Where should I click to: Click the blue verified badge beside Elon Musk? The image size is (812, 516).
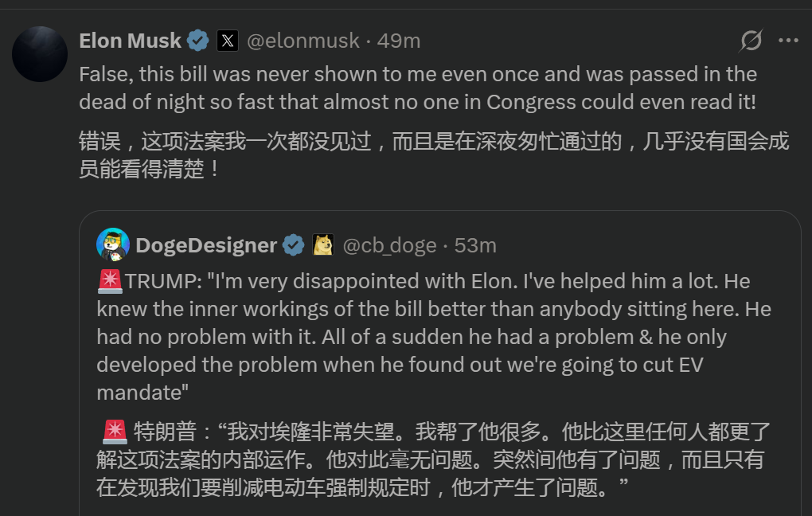(x=198, y=41)
